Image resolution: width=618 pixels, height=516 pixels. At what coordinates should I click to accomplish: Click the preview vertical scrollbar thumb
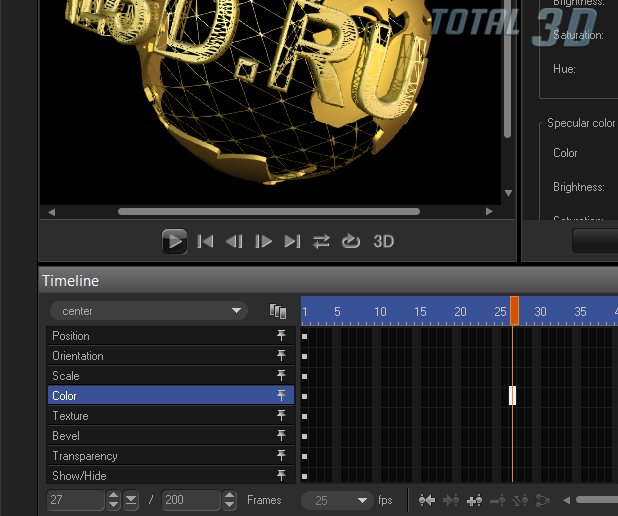point(508,69)
